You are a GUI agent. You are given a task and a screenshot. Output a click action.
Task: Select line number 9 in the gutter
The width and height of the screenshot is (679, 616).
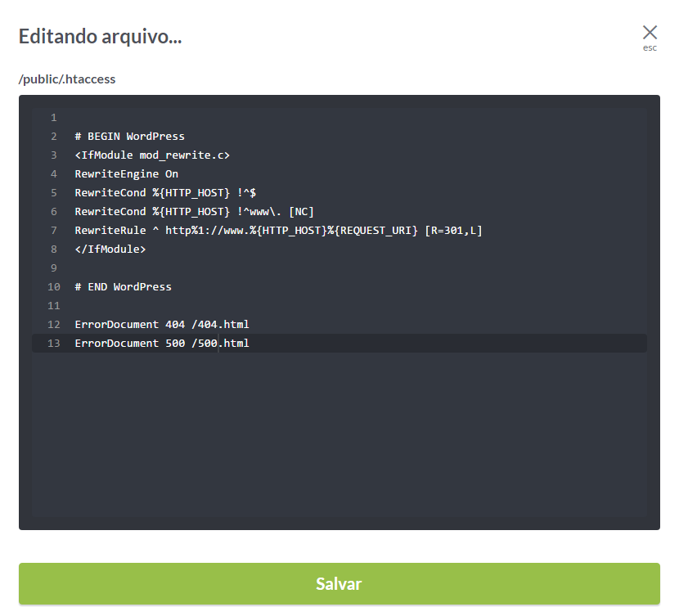(x=54, y=268)
